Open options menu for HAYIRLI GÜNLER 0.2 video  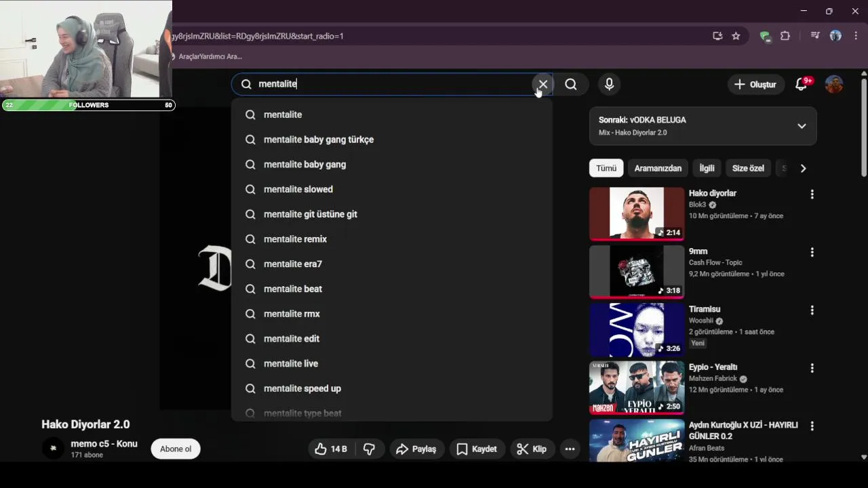click(812, 426)
